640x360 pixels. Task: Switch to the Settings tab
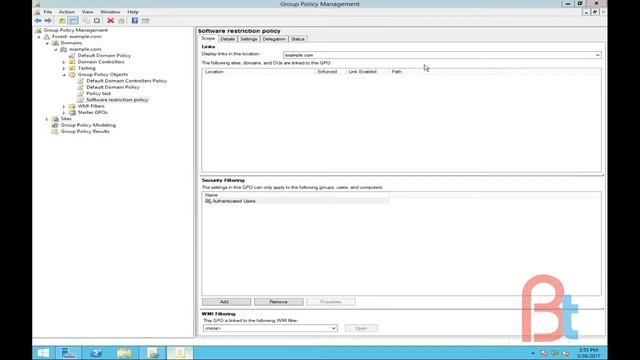tap(249, 39)
